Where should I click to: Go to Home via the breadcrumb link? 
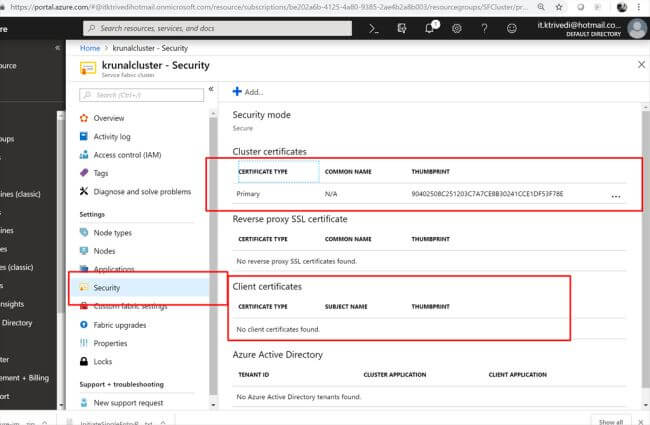point(90,48)
